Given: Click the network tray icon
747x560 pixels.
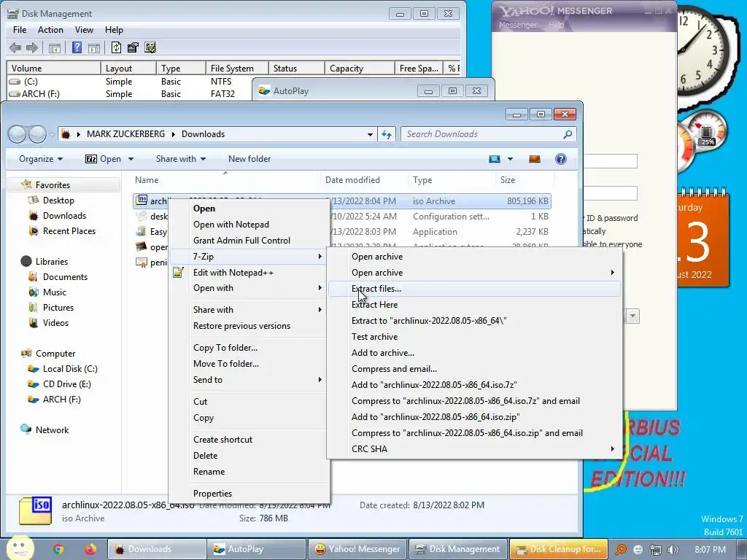Looking at the screenshot, I should tap(656, 550).
